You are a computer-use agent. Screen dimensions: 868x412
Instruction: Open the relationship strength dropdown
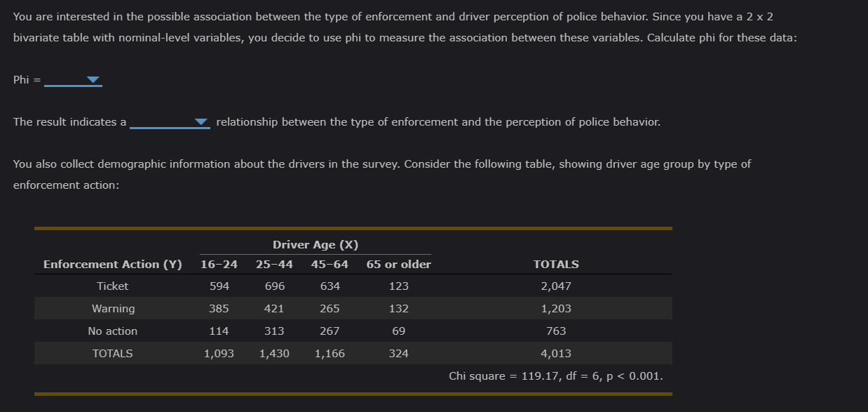[x=202, y=121]
